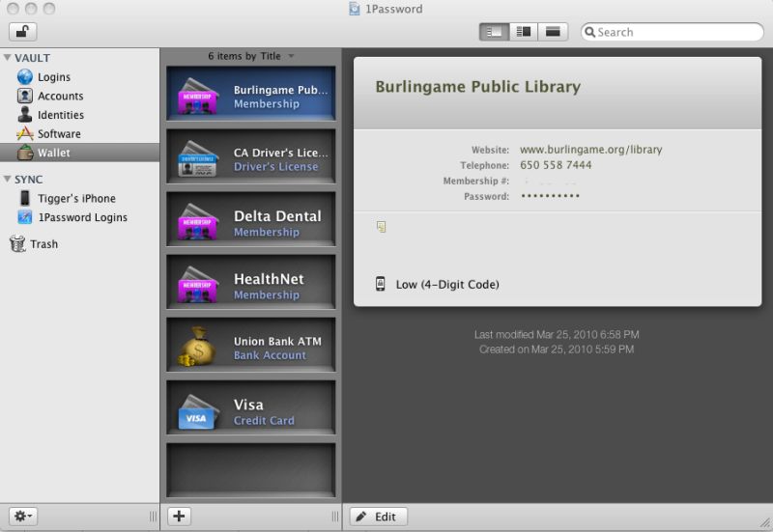This screenshot has width=773, height=532.
Task: Select the Delta Dental item title
Action: pos(277,216)
